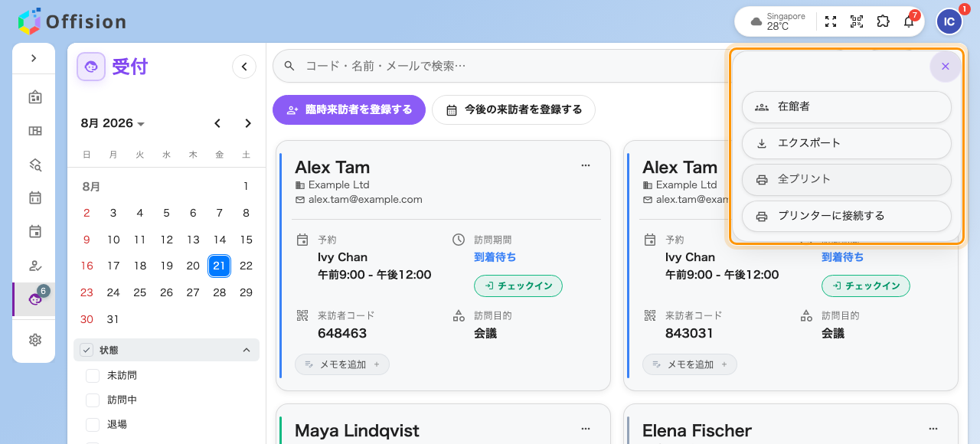Viewport: 980px width, 444px height.
Task: Click チェックイン on visitor code 843031 card
Action: click(x=866, y=286)
